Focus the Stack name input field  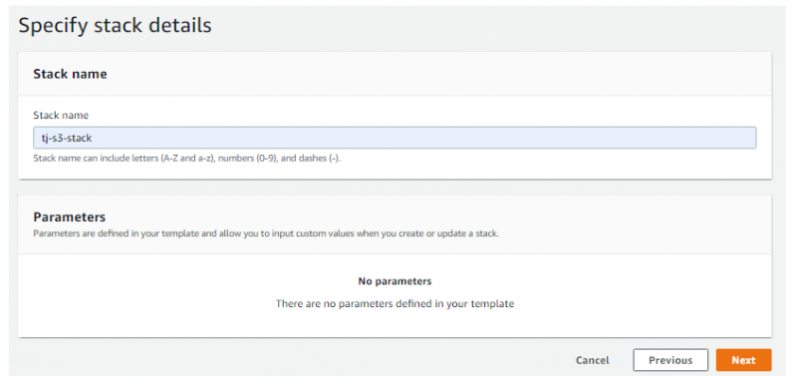pos(394,138)
